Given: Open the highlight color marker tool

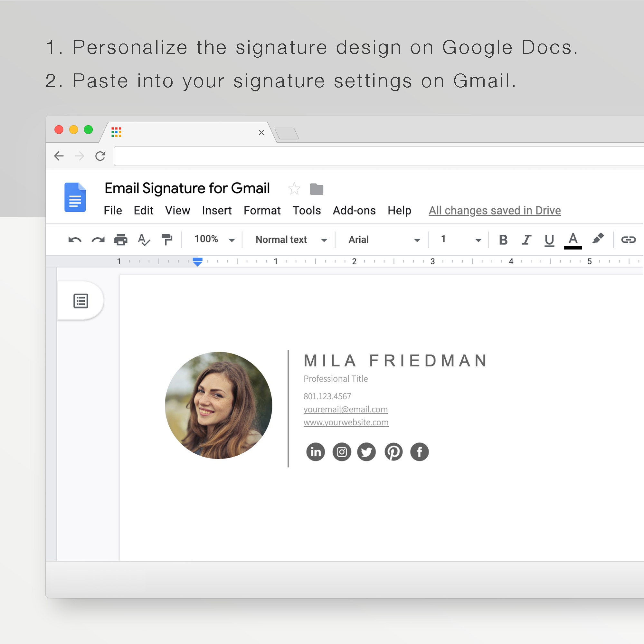Looking at the screenshot, I should (598, 239).
